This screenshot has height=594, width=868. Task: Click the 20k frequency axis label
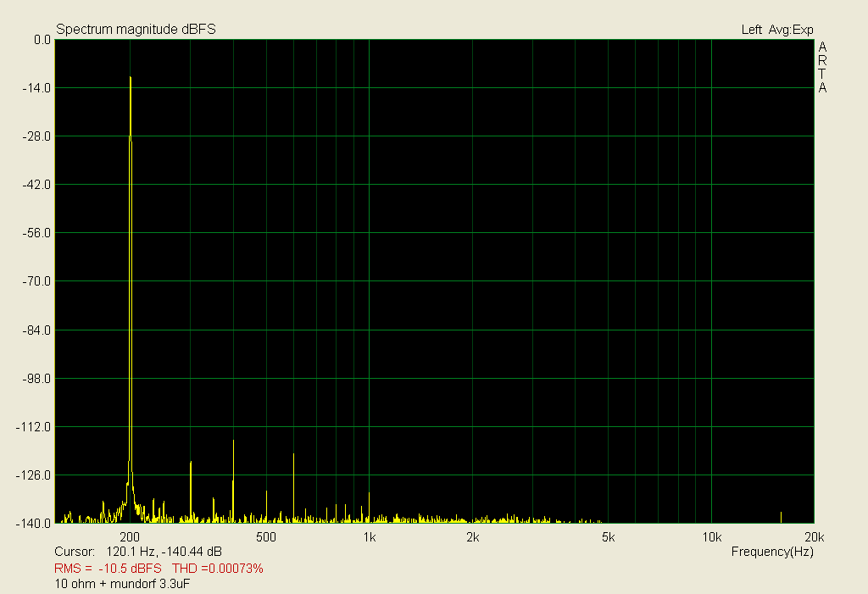tap(815, 537)
